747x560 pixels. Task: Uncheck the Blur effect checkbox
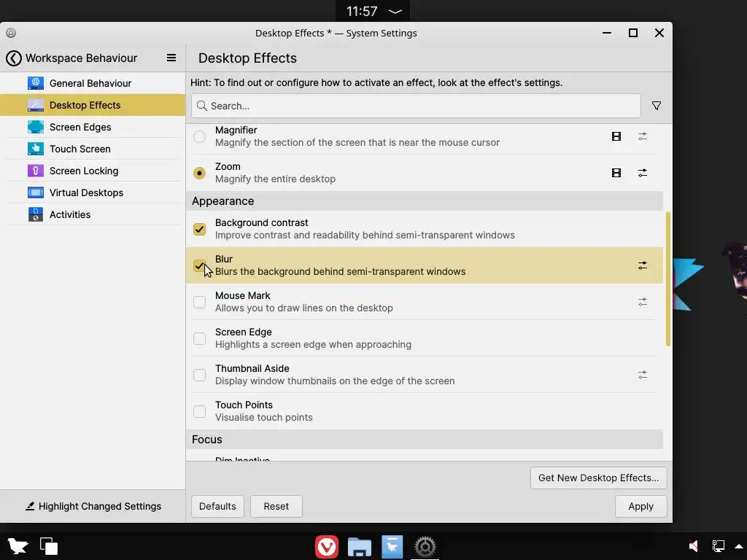199,265
